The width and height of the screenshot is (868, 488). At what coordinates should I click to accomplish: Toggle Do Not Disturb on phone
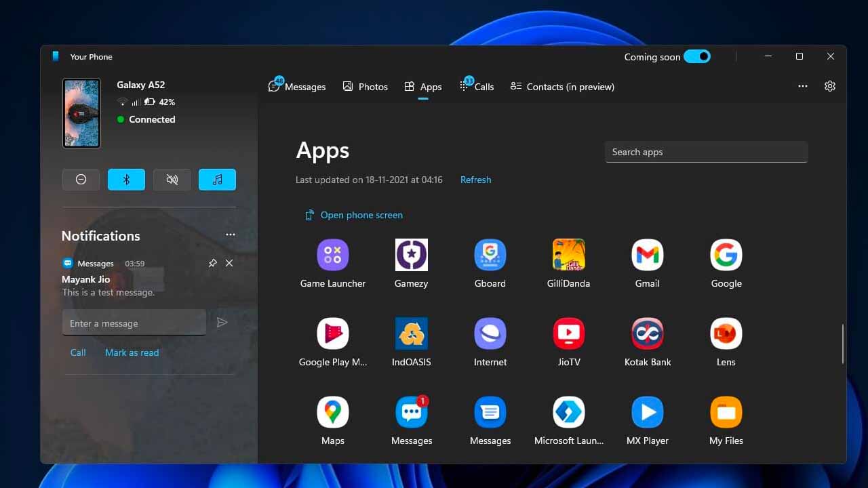pyautogui.click(x=81, y=180)
